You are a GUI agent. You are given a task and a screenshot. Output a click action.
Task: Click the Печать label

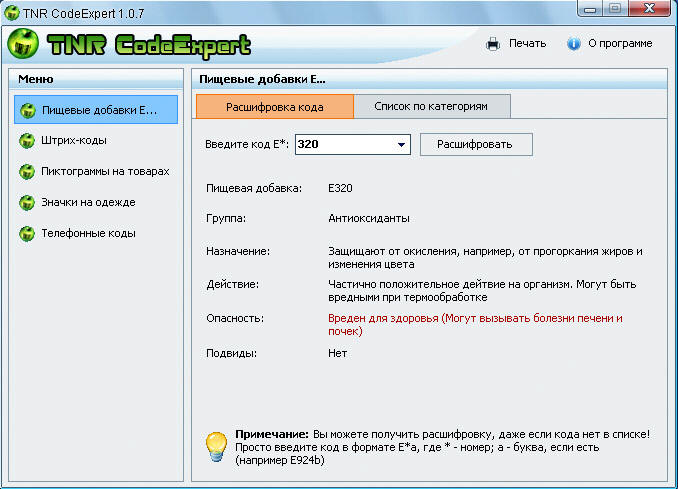click(x=528, y=43)
